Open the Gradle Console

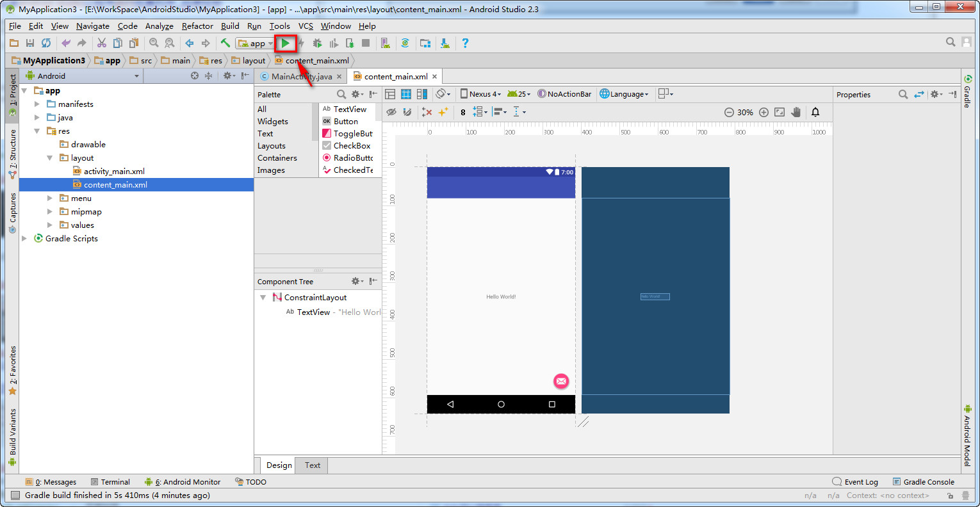[x=922, y=482]
